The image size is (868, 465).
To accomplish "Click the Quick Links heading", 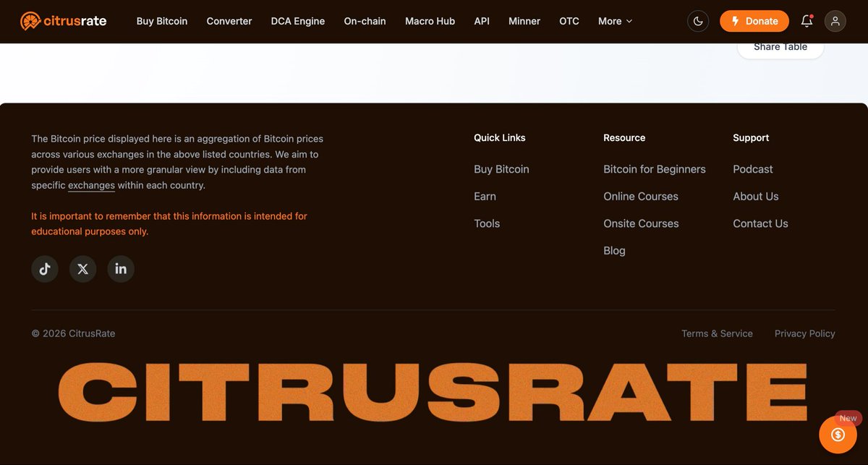I will [500, 137].
